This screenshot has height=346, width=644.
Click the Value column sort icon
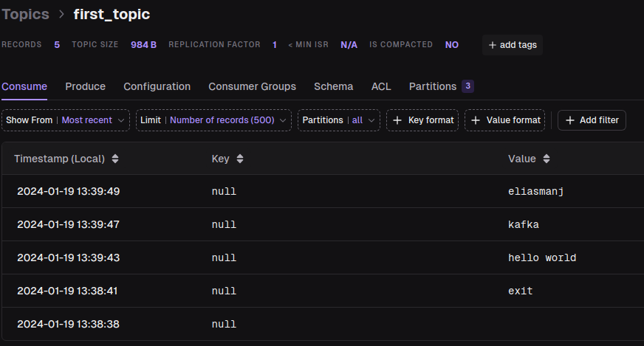(x=547, y=159)
